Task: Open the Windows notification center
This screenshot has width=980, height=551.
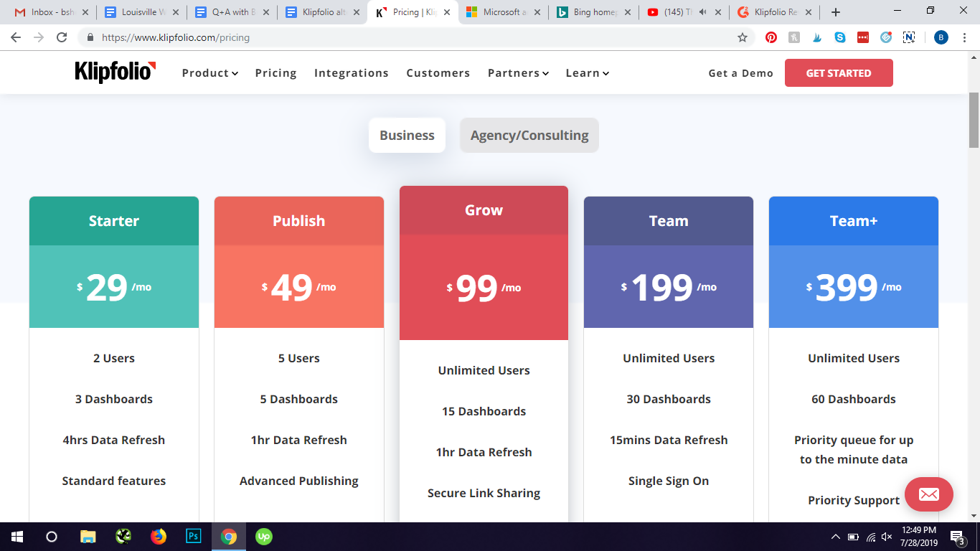Action: pyautogui.click(x=958, y=537)
